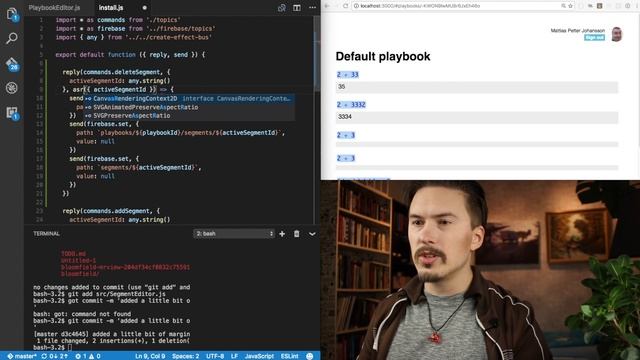Split the editor with the split icon
This screenshot has height=360, width=640.
(x=297, y=7)
